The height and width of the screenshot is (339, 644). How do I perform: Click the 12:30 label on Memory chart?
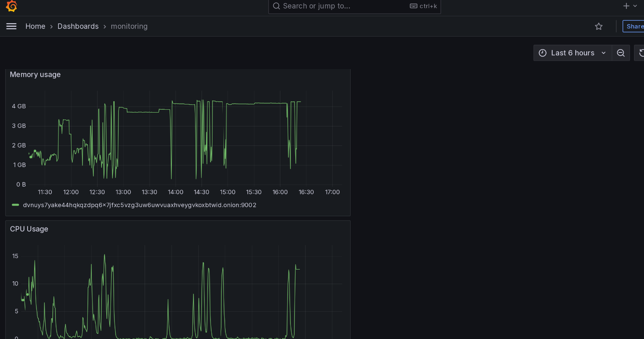[97, 192]
